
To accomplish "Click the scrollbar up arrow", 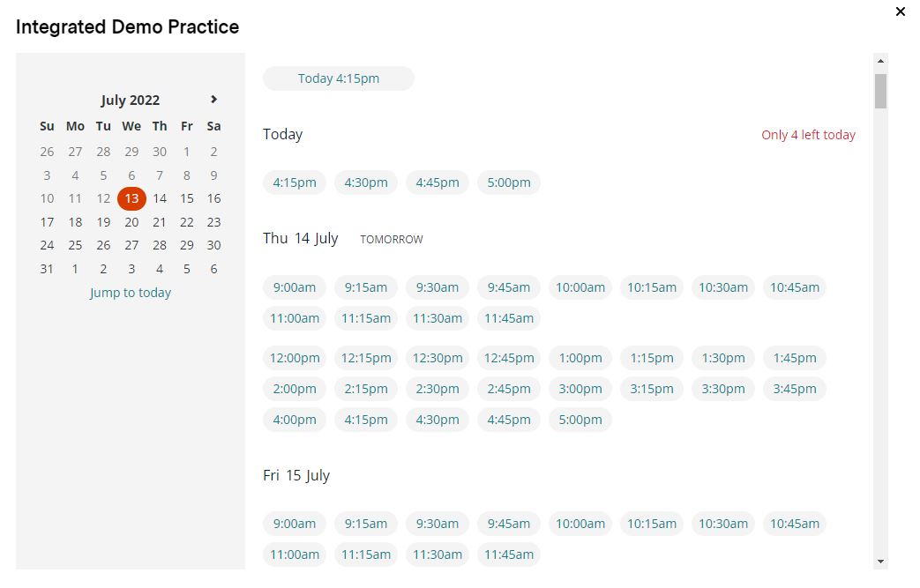I will click(x=880, y=61).
